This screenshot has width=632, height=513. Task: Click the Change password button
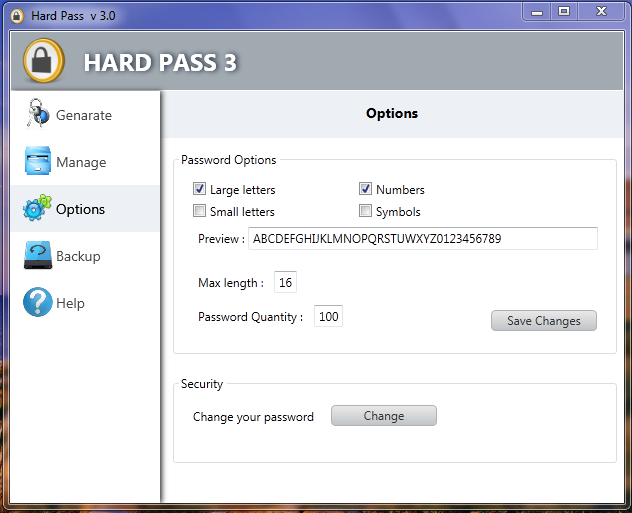384,415
